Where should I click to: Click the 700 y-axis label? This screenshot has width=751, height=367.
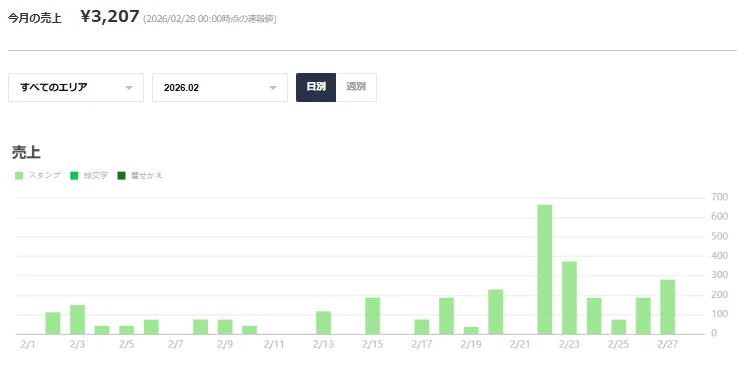point(719,197)
